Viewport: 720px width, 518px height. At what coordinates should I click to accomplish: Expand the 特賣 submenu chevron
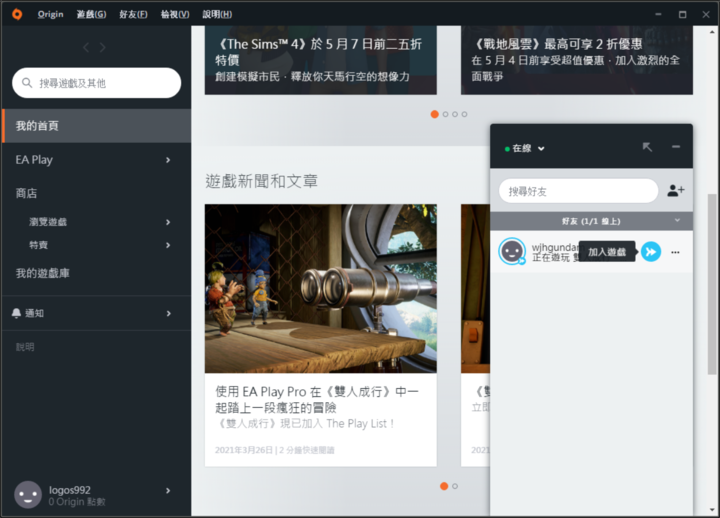point(168,245)
